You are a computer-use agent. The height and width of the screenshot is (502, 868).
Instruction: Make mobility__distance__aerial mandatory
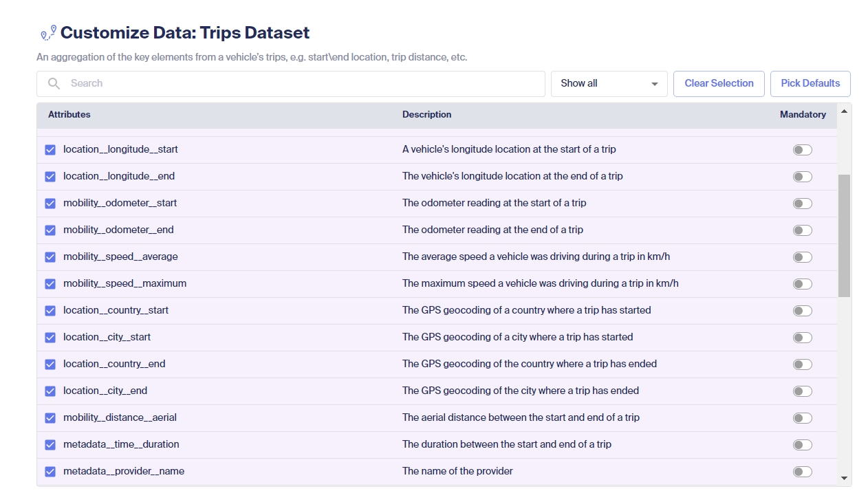click(802, 418)
